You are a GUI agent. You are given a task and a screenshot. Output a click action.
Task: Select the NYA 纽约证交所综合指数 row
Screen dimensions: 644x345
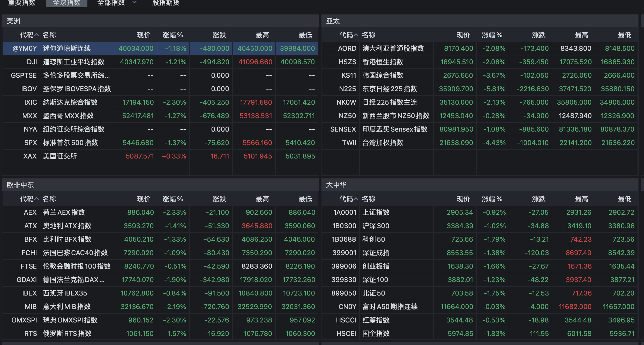pos(160,129)
